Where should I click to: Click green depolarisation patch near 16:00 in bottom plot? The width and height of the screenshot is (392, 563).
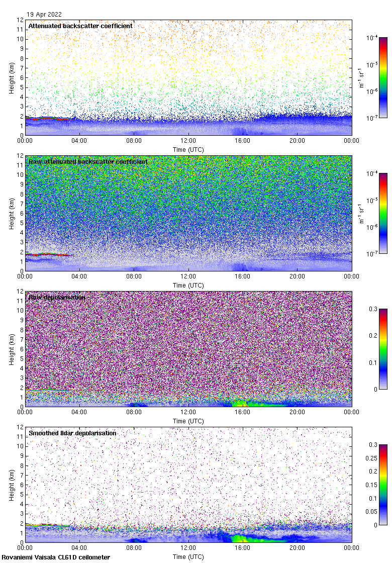246,538
